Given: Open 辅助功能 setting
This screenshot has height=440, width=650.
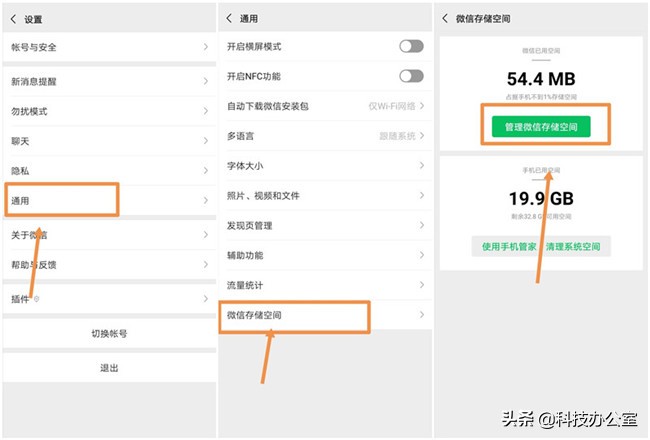Looking at the screenshot, I should point(325,255).
